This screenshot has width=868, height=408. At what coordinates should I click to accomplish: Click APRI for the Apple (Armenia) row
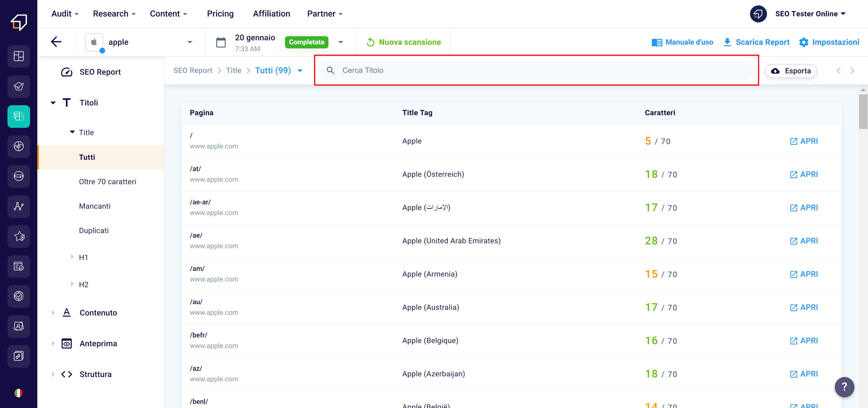pos(804,274)
